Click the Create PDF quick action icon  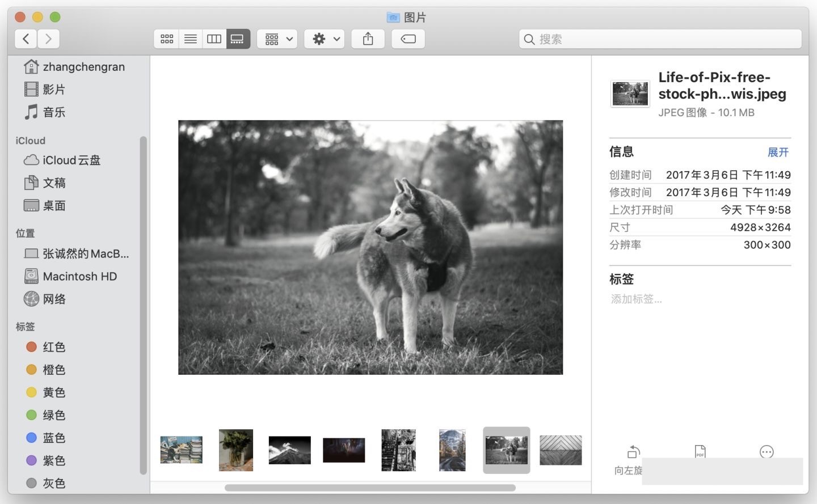point(700,452)
